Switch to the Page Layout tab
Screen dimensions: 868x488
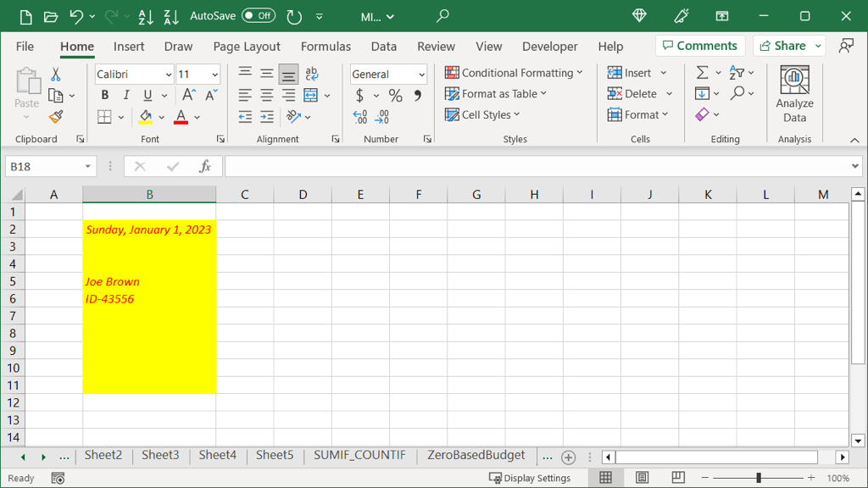pos(247,47)
